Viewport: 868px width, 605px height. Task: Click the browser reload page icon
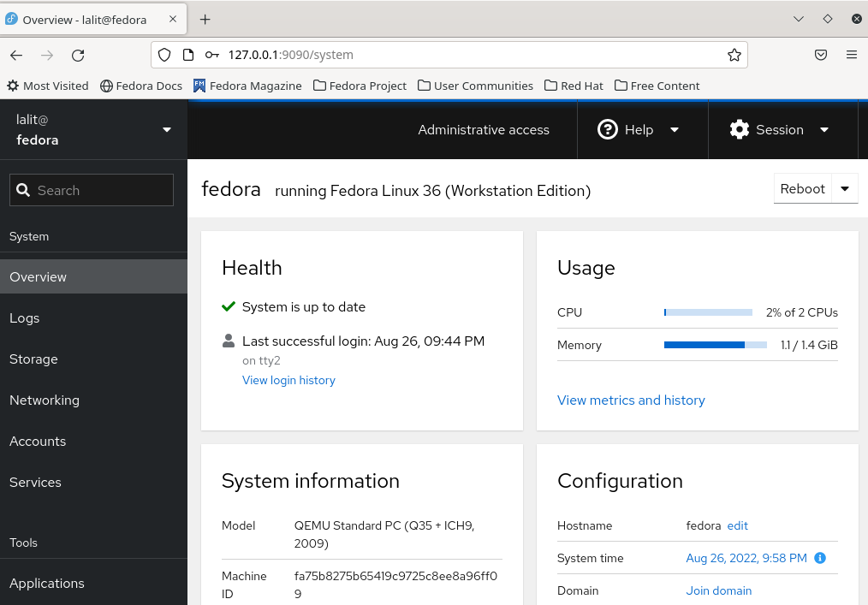coord(78,55)
